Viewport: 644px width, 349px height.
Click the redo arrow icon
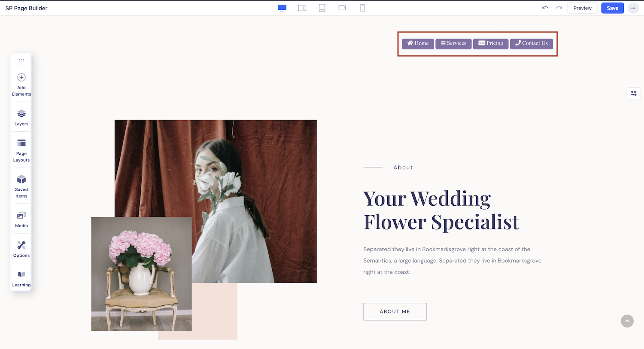[x=559, y=8]
